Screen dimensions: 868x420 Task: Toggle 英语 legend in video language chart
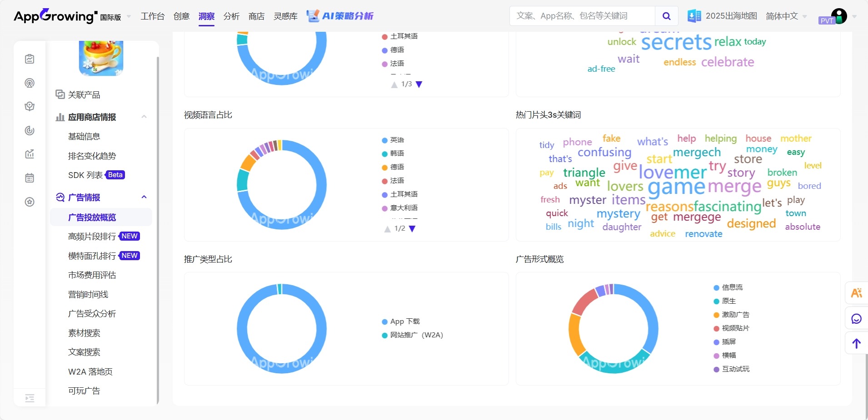397,140
